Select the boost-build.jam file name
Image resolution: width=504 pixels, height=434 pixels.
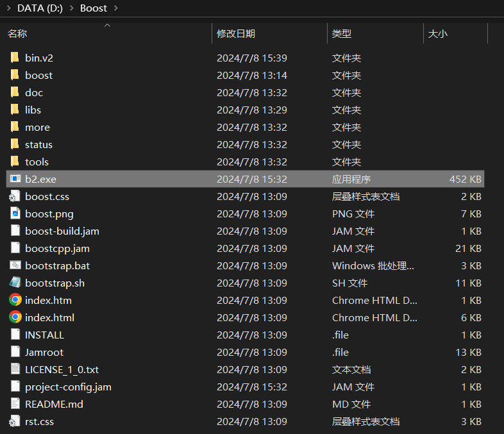click(x=62, y=231)
